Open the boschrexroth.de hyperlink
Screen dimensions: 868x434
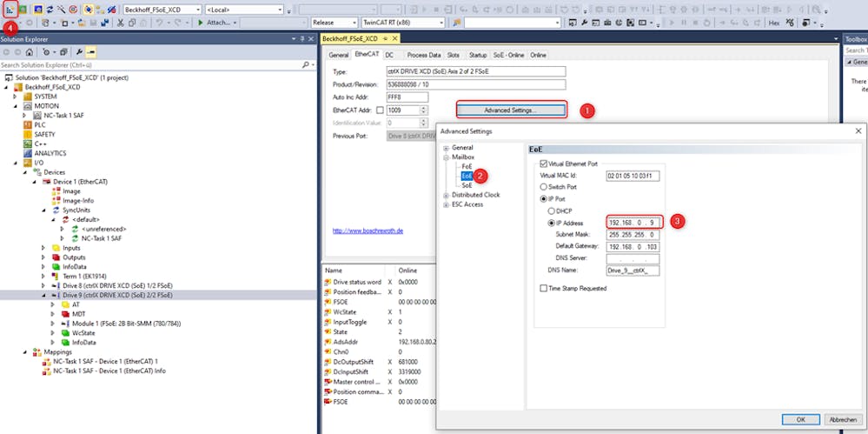[x=368, y=230]
